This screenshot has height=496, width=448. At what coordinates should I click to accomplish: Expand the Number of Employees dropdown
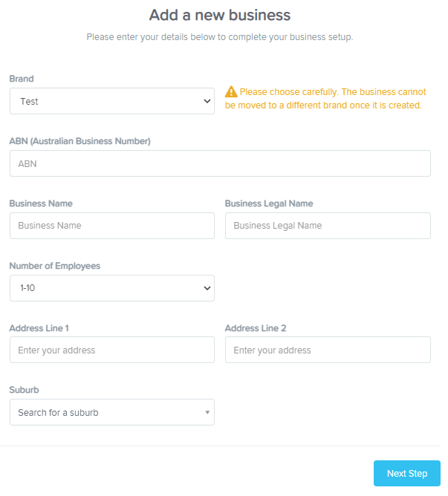(x=112, y=288)
